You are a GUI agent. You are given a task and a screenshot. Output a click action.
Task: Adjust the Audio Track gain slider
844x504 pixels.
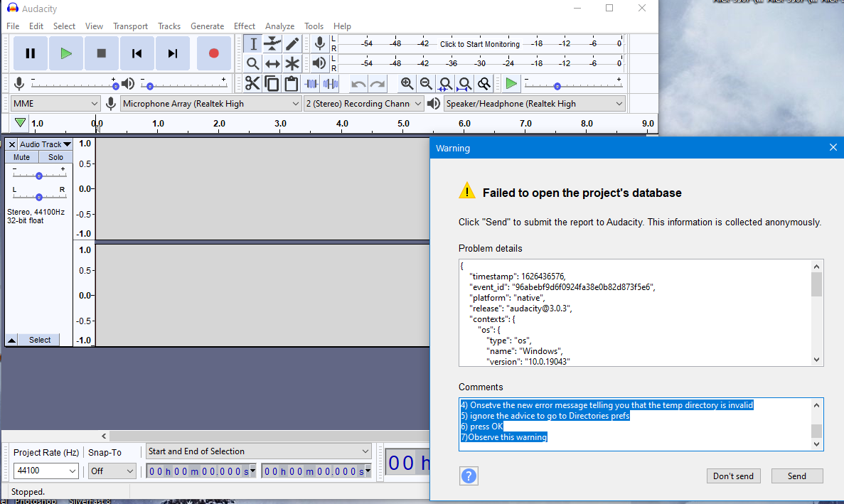[39, 175]
